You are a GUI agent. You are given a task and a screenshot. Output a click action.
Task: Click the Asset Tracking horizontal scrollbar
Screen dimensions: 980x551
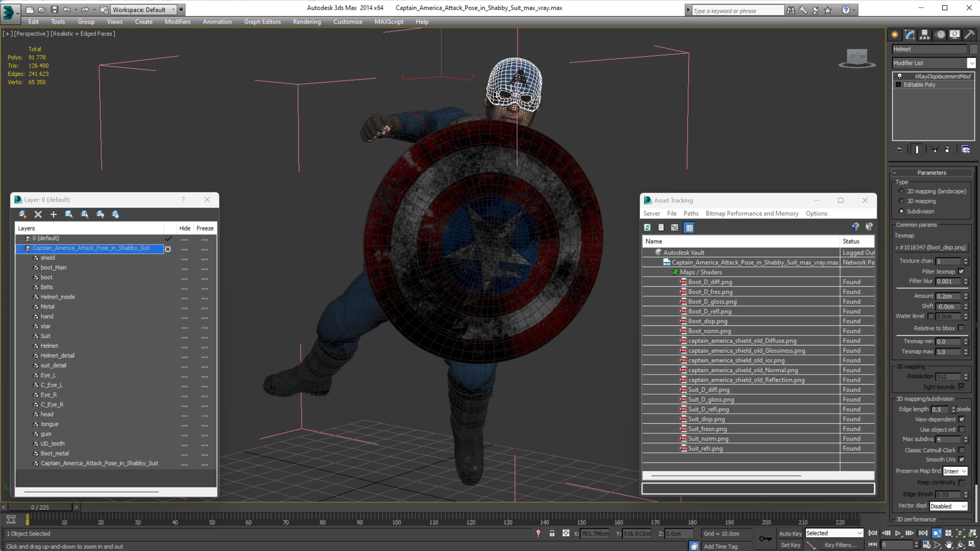726,475
